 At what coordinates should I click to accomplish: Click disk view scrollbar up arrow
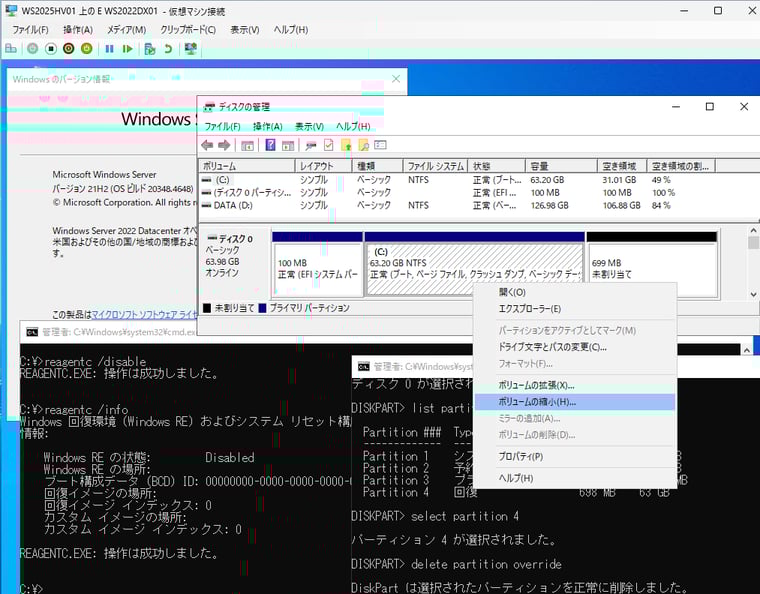753,231
